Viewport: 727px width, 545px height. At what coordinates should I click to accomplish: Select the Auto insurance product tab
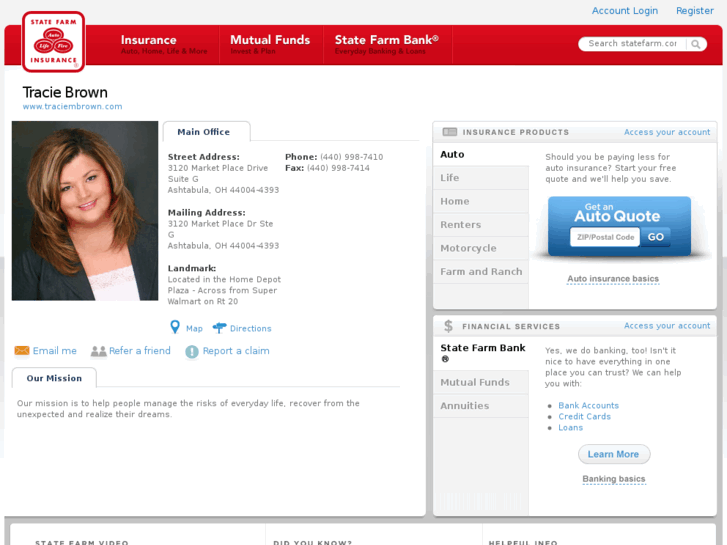coord(481,154)
